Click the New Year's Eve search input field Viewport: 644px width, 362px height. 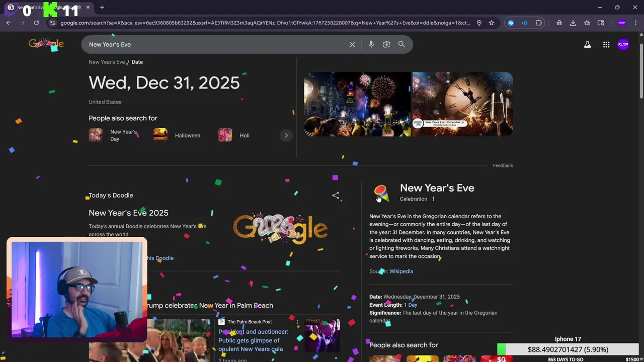[216, 44]
